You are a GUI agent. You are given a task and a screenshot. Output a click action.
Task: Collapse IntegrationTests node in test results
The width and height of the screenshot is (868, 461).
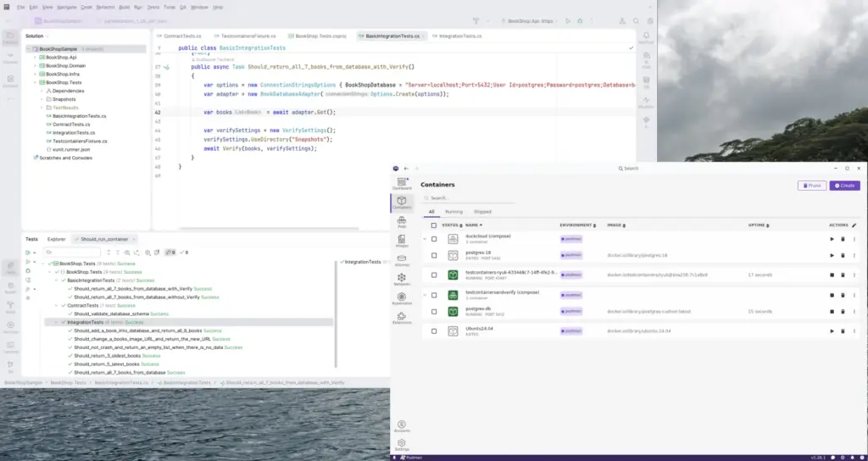[x=56, y=322]
